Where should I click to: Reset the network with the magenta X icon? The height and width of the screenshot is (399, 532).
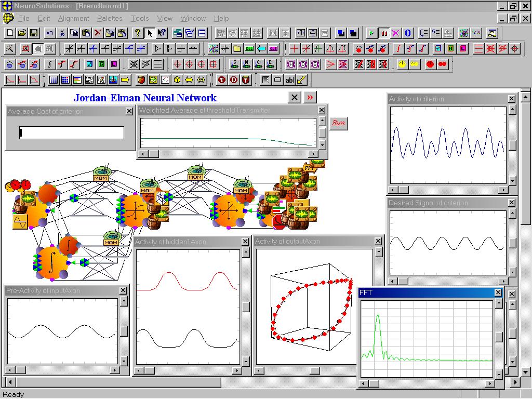(395, 33)
